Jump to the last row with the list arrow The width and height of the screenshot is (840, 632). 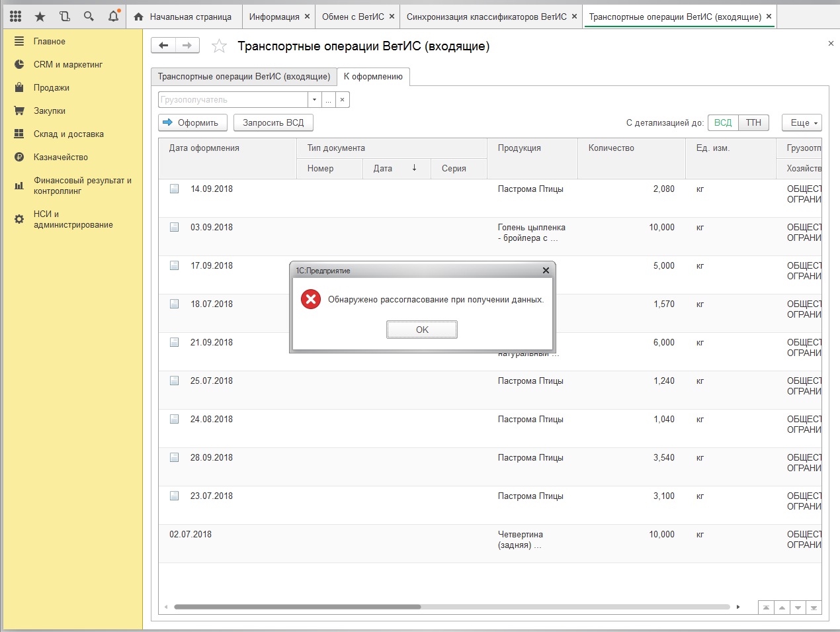point(814,608)
